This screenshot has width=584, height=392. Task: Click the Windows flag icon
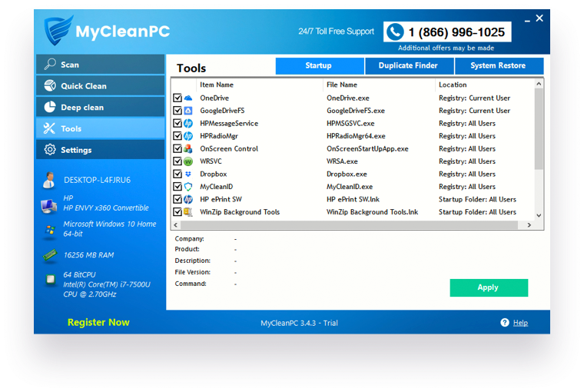click(x=50, y=229)
